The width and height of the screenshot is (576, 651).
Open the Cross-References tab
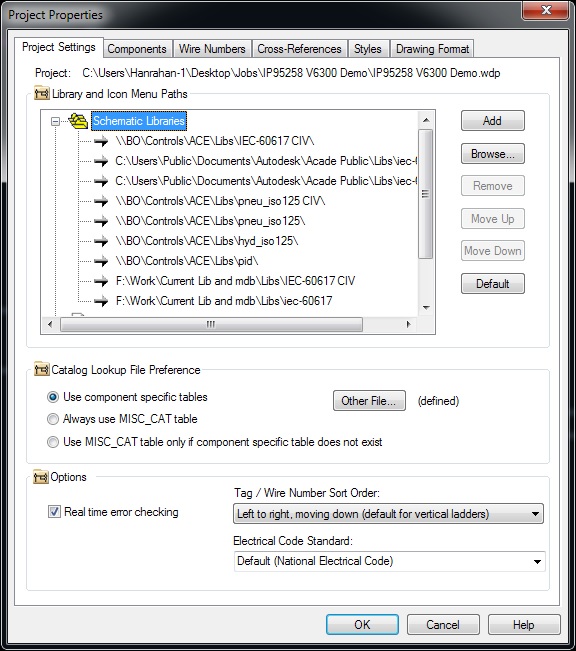click(299, 49)
